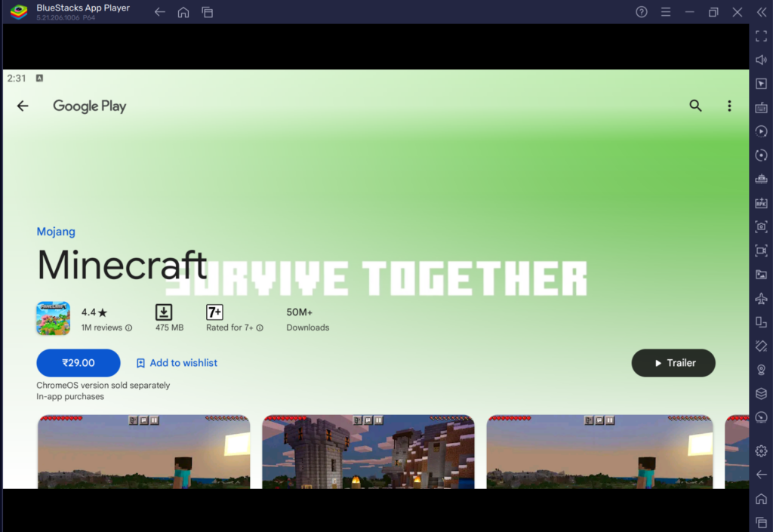Screen dimensions: 773x532
Task: Open Google Play search
Action: (695, 106)
